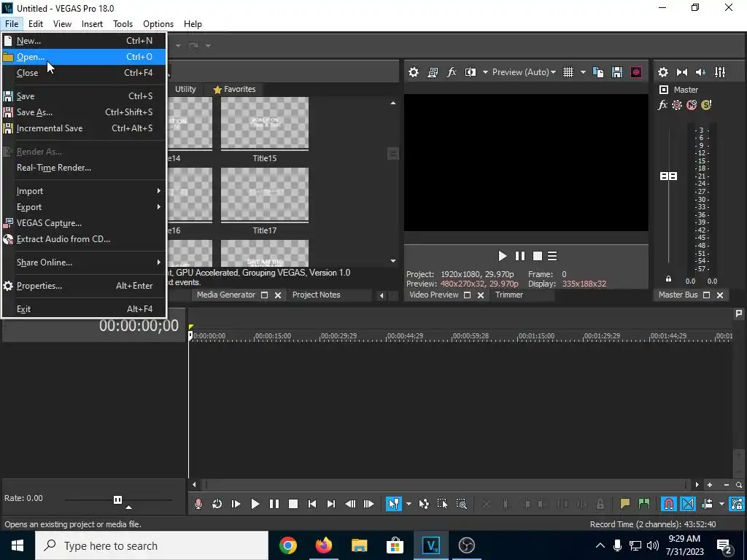
Task: Choose New... from File menu
Action: (84, 41)
